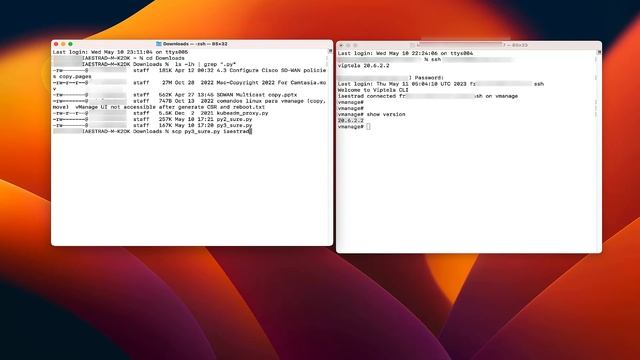Click the Downloads folder icon in title bar
Image resolution: width=640 pixels, height=360 pixels.
click(159, 44)
